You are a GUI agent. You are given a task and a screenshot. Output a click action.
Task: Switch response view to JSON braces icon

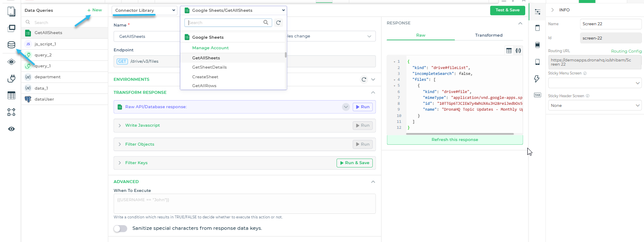coord(518,51)
